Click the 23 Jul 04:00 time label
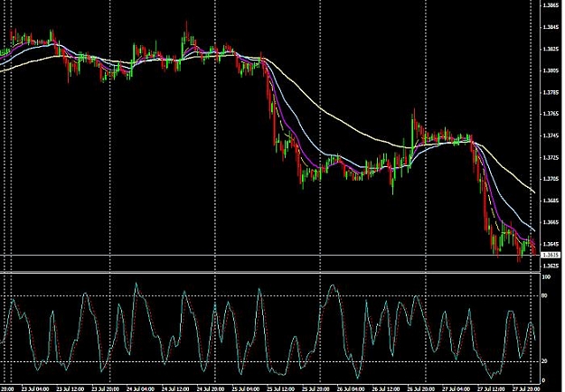Screen dimensions: 565x392 tap(35, 389)
